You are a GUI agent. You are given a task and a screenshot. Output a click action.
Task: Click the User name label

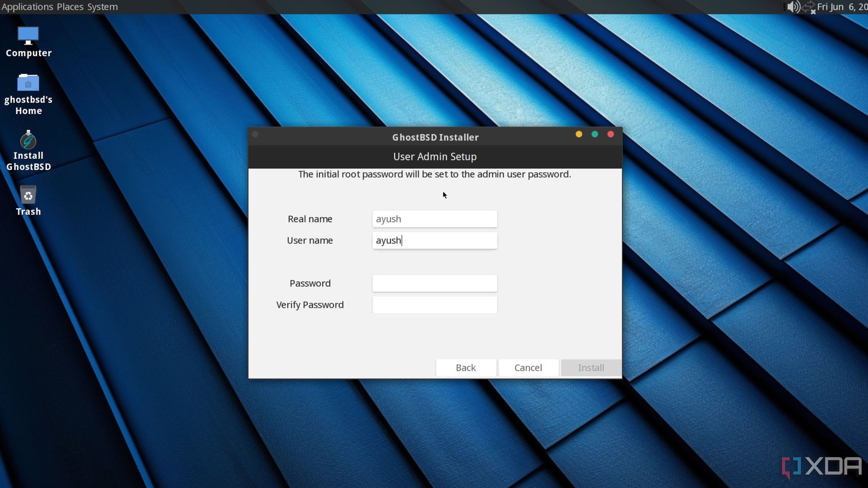(x=310, y=240)
